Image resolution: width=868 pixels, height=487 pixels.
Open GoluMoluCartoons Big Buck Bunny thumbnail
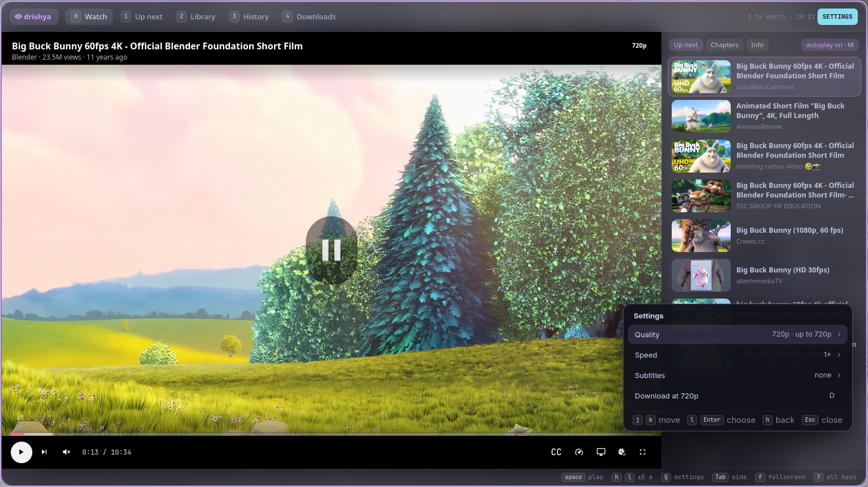pyautogui.click(x=701, y=77)
